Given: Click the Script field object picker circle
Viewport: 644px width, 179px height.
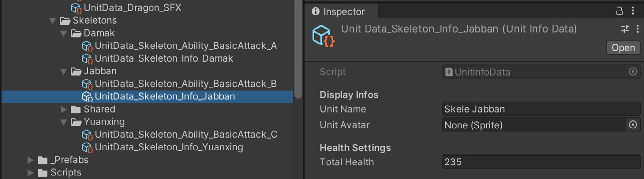Looking at the screenshot, I should tap(633, 72).
